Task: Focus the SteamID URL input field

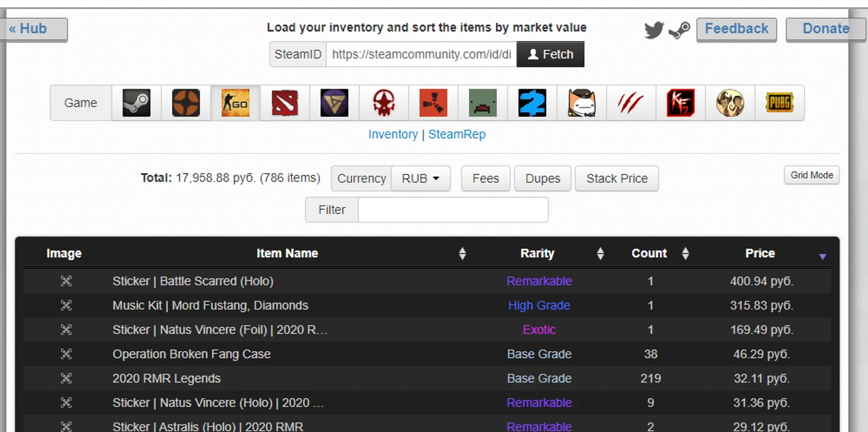Action: (422, 54)
